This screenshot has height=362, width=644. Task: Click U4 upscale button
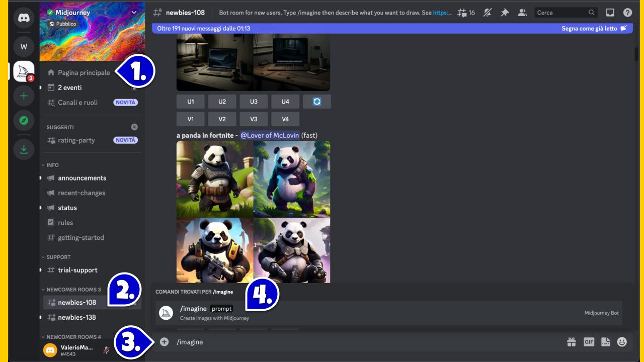coord(285,102)
